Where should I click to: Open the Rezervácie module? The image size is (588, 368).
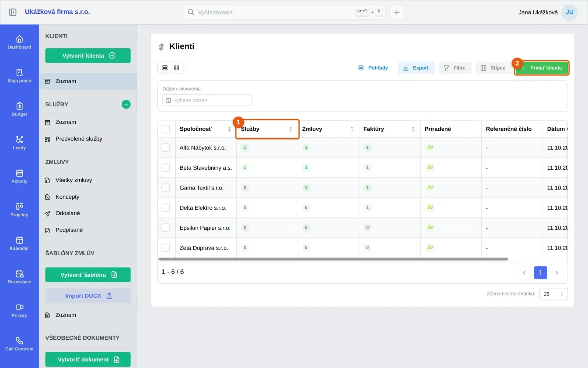point(19,276)
